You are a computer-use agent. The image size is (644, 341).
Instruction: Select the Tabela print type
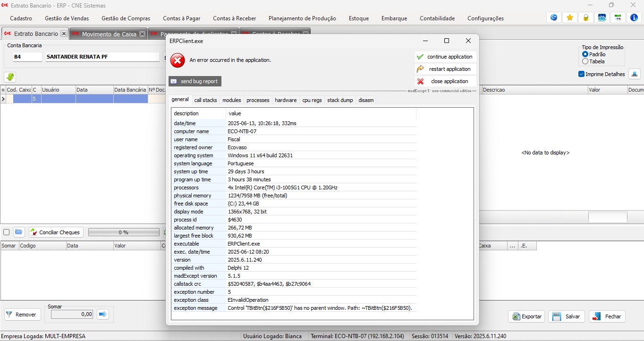coord(585,61)
